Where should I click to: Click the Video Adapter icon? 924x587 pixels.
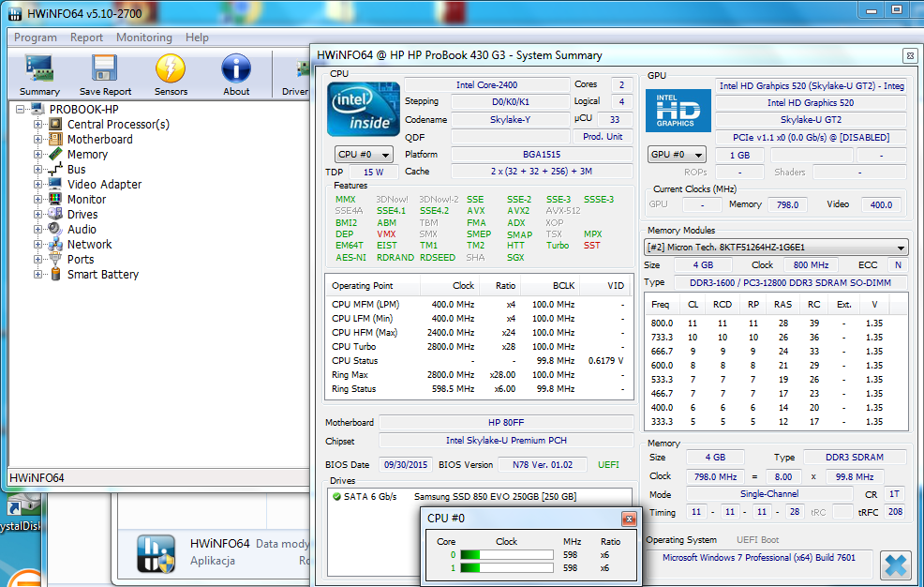(55, 184)
